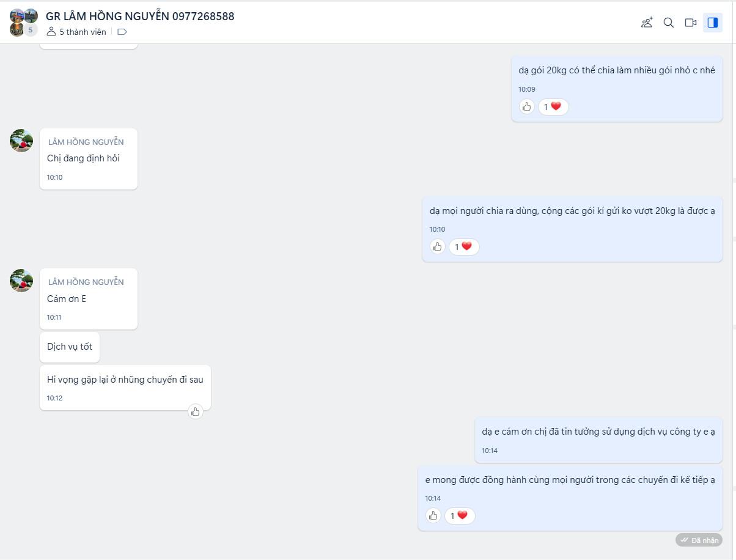This screenshot has width=736, height=560.
Task: Like the 'mọi người chia ra dùng' message
Action: coord(438,247)
